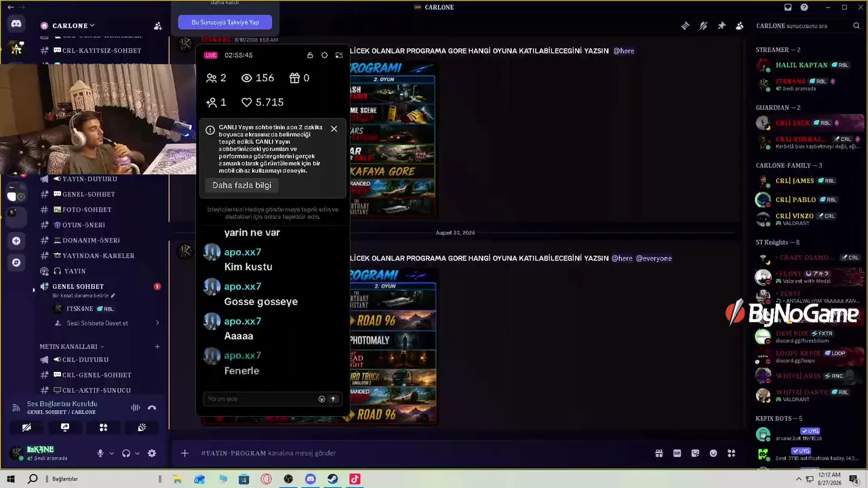
Task: Open the sticker picker in message bar
Action: (x=695, y=453)
